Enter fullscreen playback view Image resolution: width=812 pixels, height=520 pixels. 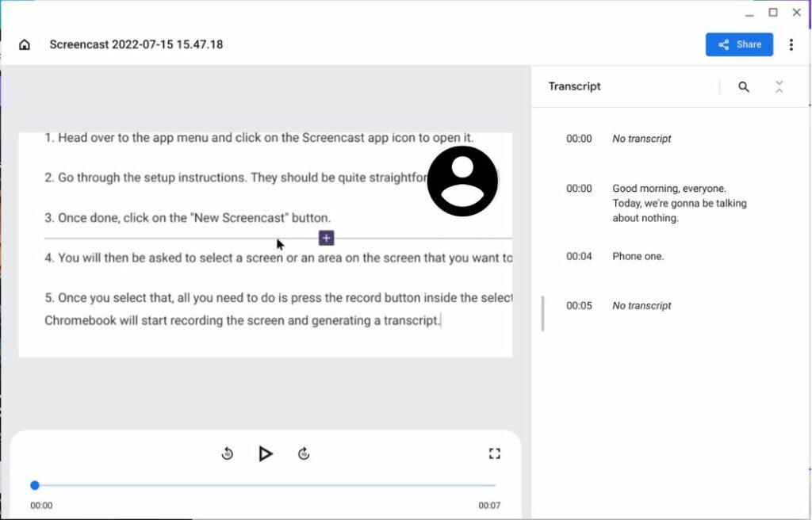(495, 453)
